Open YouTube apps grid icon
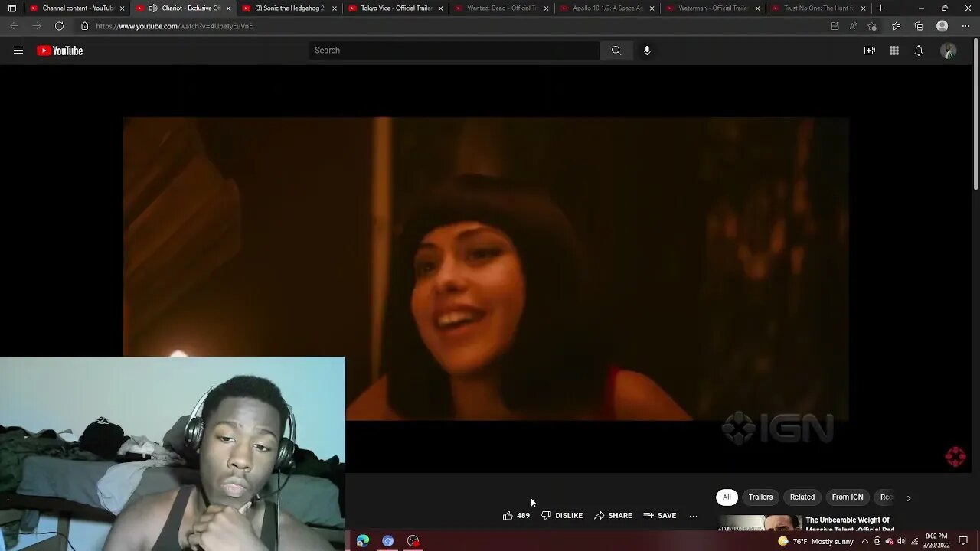 [894, 51]
